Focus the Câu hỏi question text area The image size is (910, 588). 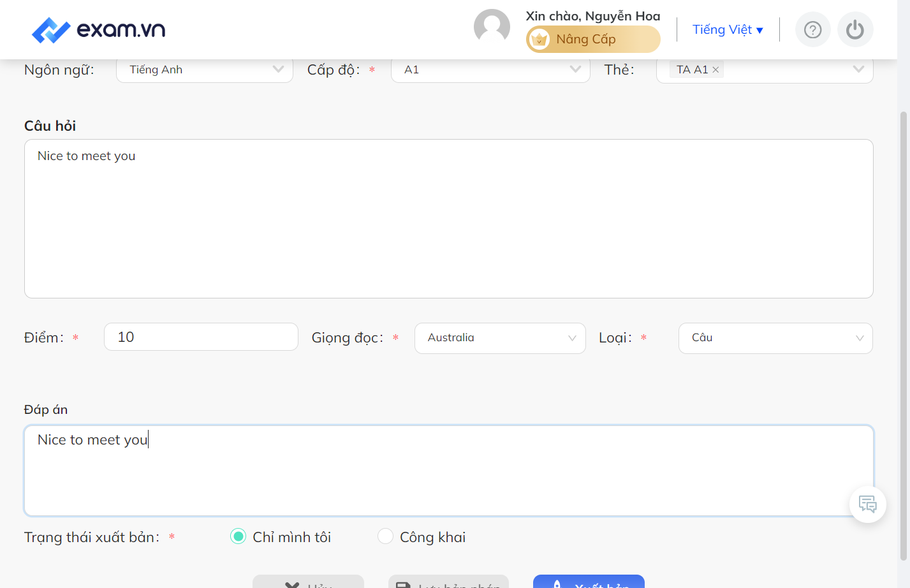[449, 219]
